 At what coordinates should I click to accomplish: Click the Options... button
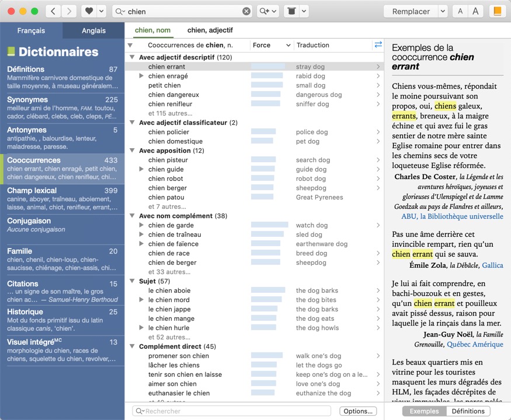tap(358, 411)
